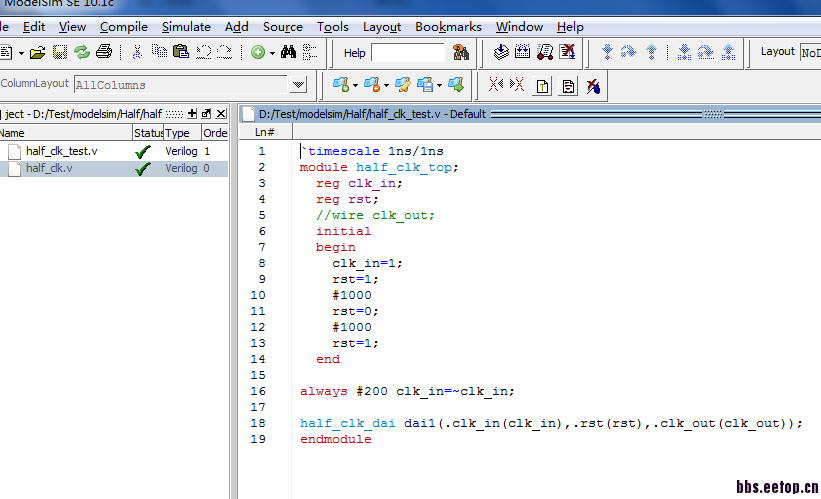821x499 pixels.
Task: Open dropdown arrow beside green Add icon
Action: (x=271, y=53)
